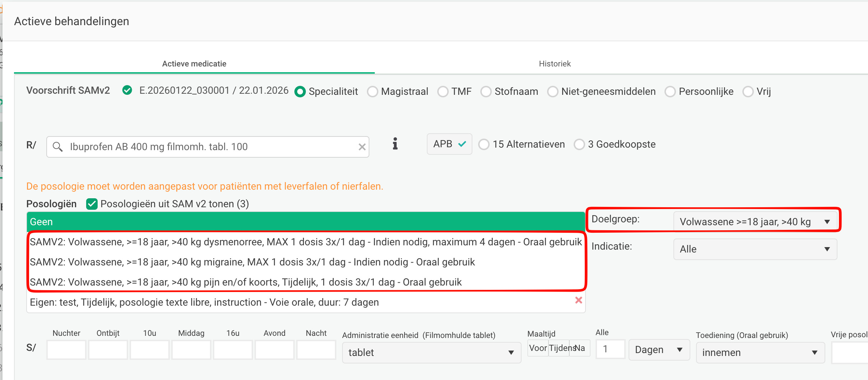The image size is (868, 380).
Task: Open the Toediening innemen dropdown
Action: [x=760, y=353]
